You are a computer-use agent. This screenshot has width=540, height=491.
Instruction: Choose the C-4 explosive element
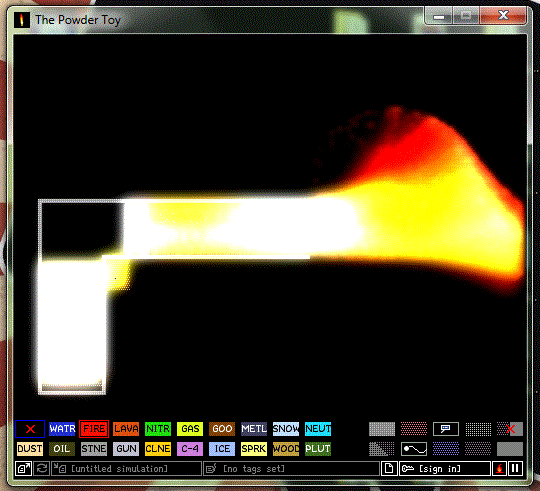click(x=190, y=449)
